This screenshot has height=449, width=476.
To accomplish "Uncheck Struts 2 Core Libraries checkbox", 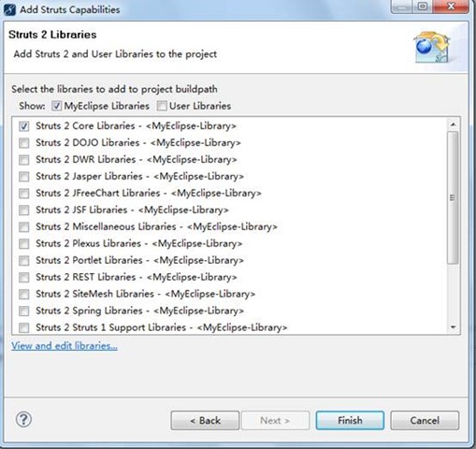I will pyautogui.click(x=24, y=126).
